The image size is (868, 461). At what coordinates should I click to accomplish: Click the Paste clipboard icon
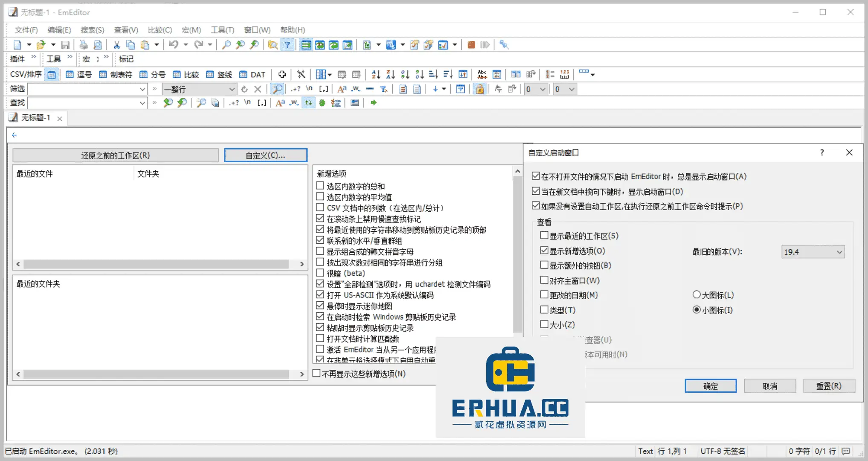tap(145, 45)
